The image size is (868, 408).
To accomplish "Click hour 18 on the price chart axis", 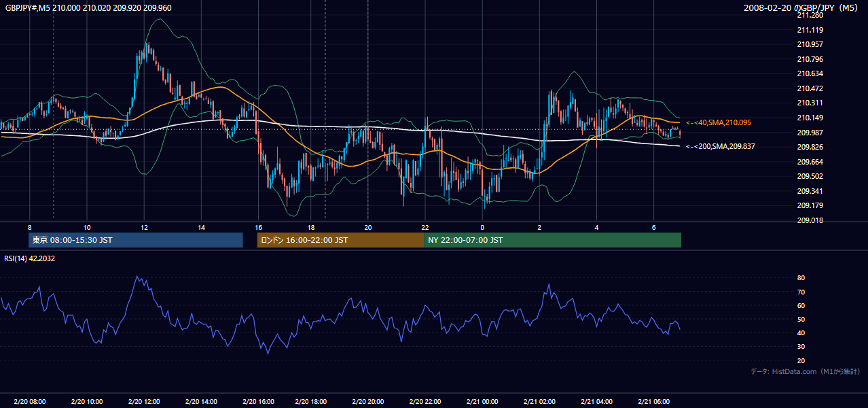I will pos(310,227).
